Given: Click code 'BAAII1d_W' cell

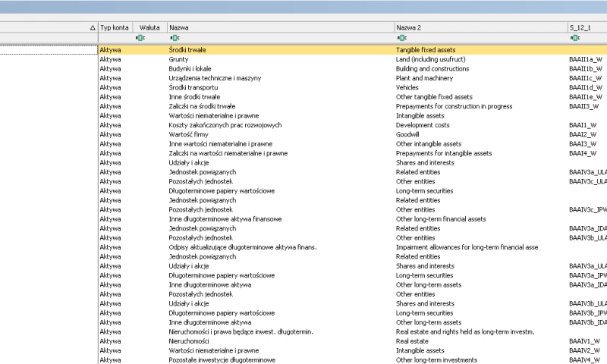Looking at the screenshot, I should click(x=586, y=87).
